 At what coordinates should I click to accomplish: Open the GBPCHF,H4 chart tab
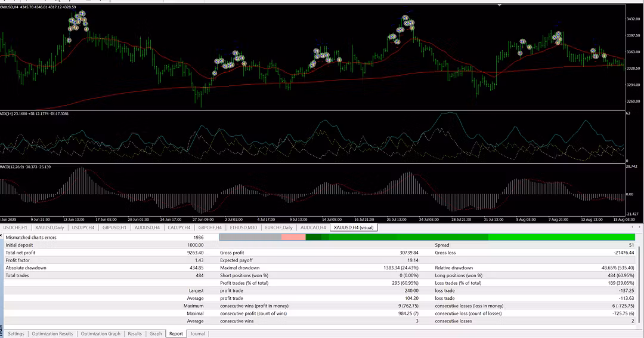tap(210, 228)
